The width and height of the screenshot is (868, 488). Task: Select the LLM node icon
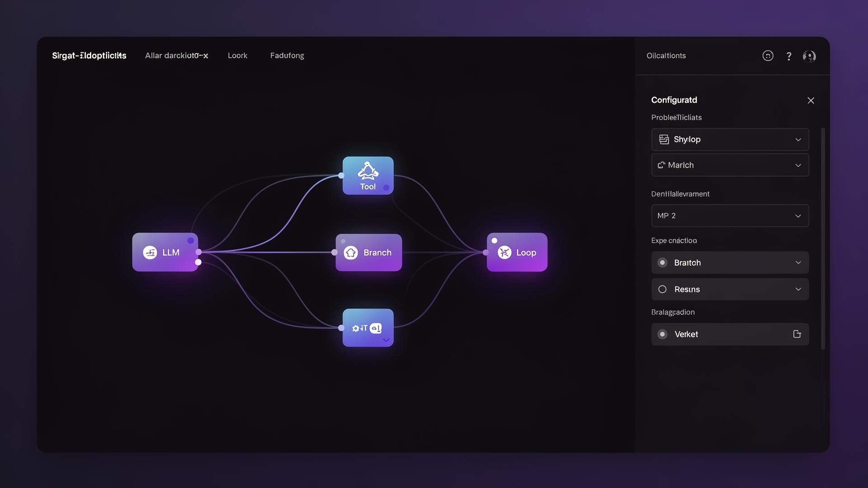150,252
